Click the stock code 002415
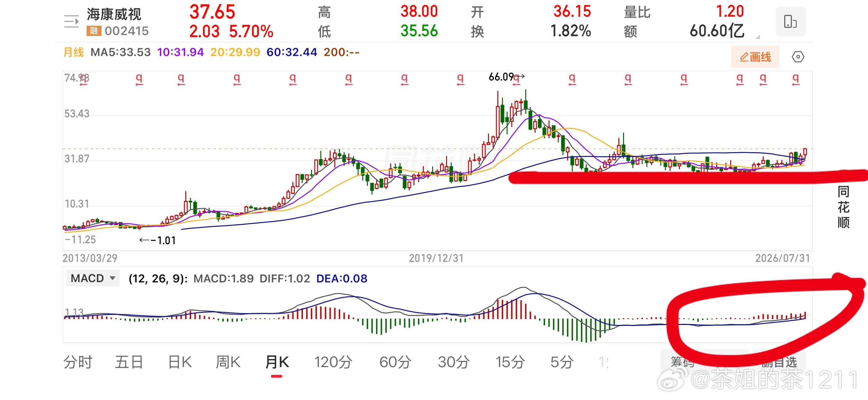 (x=127, y=31)
